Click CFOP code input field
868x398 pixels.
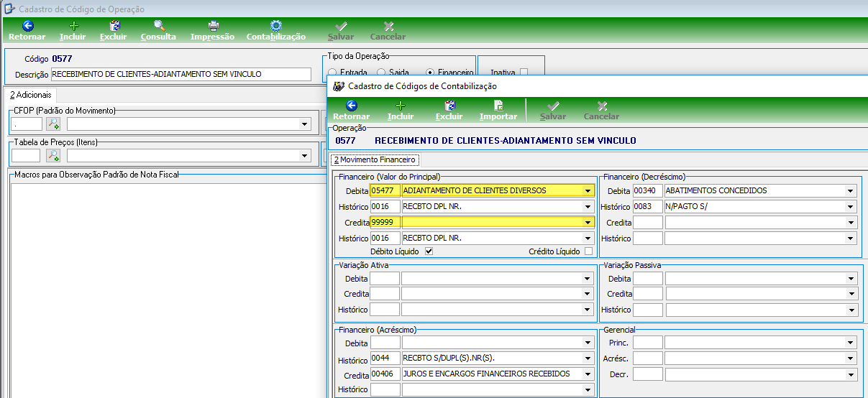[x=27, y=124]
